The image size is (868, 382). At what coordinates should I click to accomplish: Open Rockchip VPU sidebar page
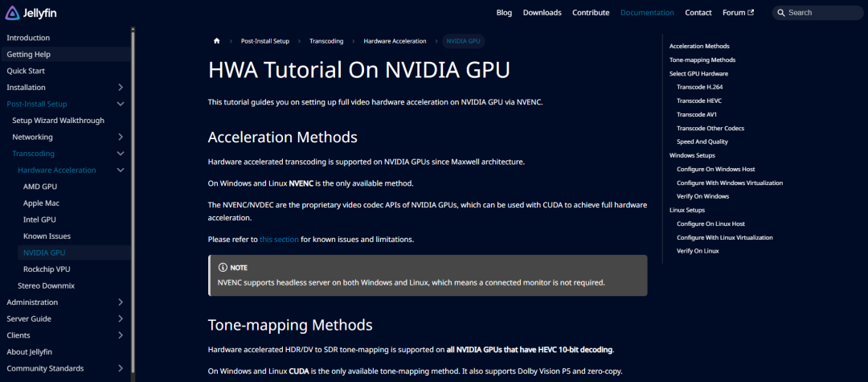(x=47, y=269)
